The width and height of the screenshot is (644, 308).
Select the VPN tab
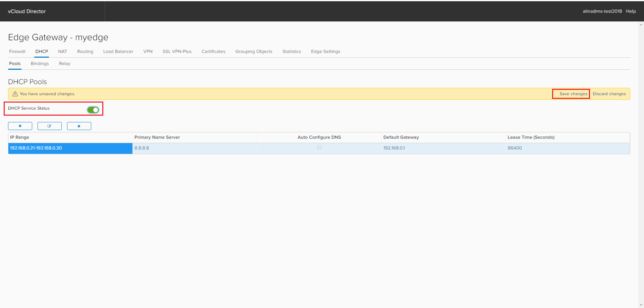tap(148, 51)
